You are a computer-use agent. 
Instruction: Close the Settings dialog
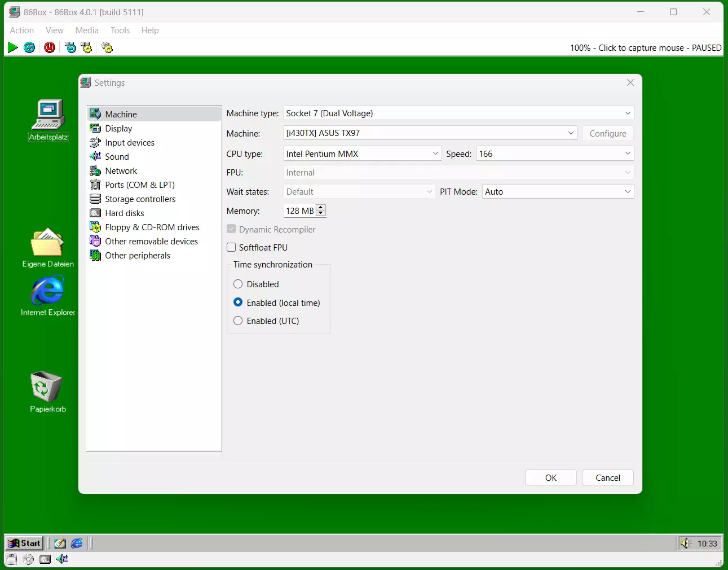tap(630, 82)
